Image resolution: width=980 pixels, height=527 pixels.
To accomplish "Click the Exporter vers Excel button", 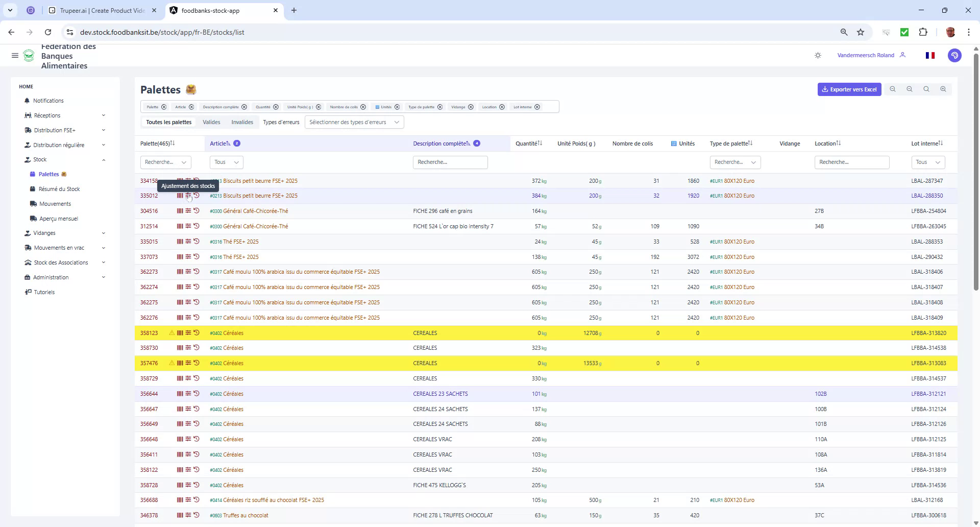I will point(849,89).
